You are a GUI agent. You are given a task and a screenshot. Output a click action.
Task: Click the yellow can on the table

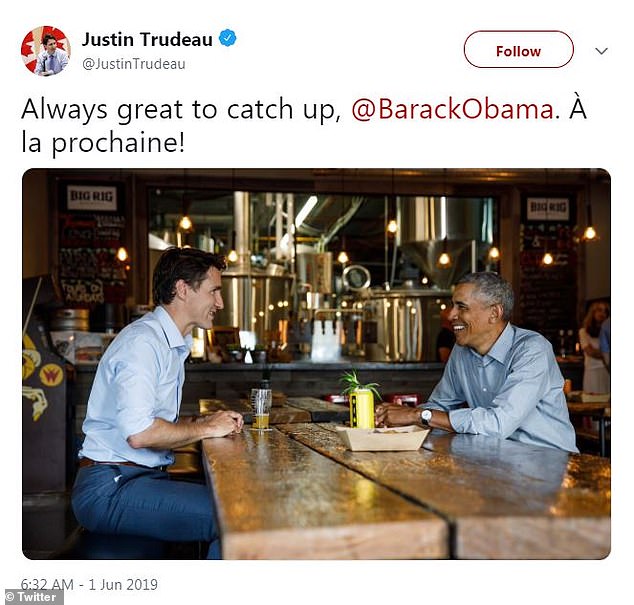coord(362,409)
